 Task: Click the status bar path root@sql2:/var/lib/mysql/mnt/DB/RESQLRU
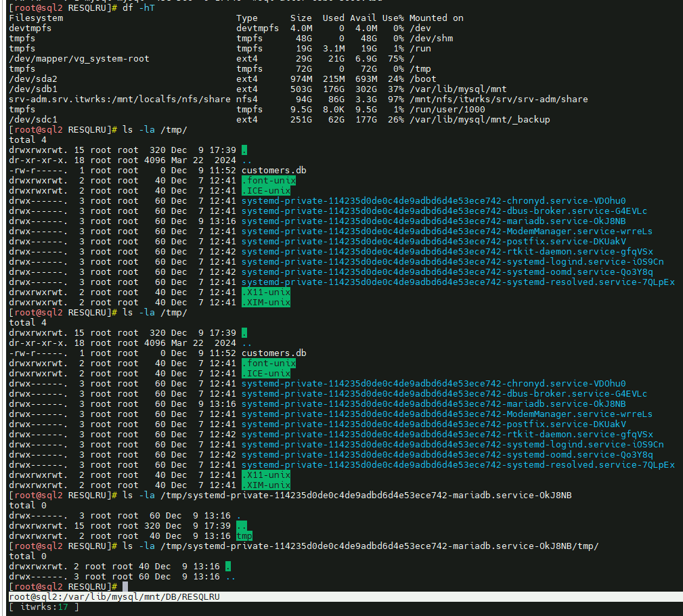114,597
